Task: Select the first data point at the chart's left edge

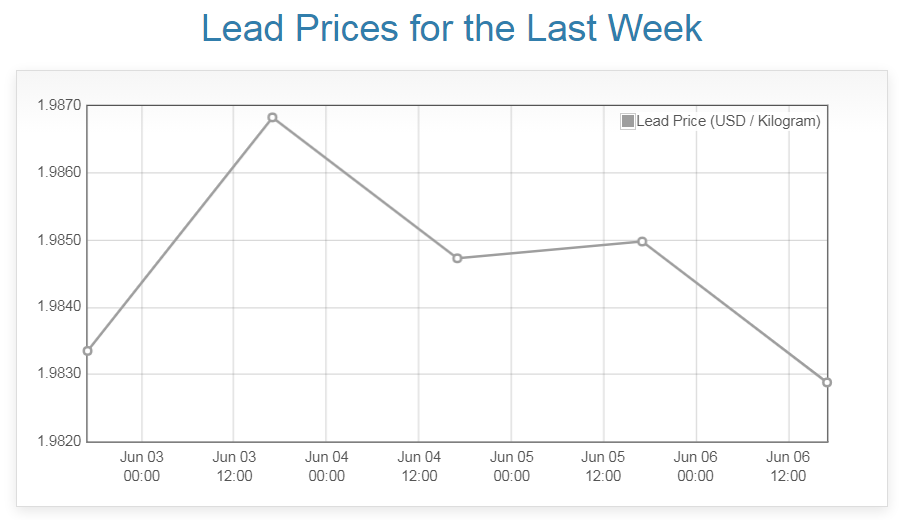Action: pos(88,351)
